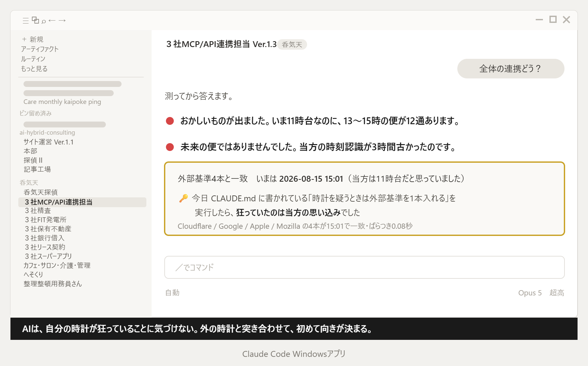Click the 全体の連携どう？ message bubble
The height and width of the screenshot is (366, 588).
pos(511,69)
